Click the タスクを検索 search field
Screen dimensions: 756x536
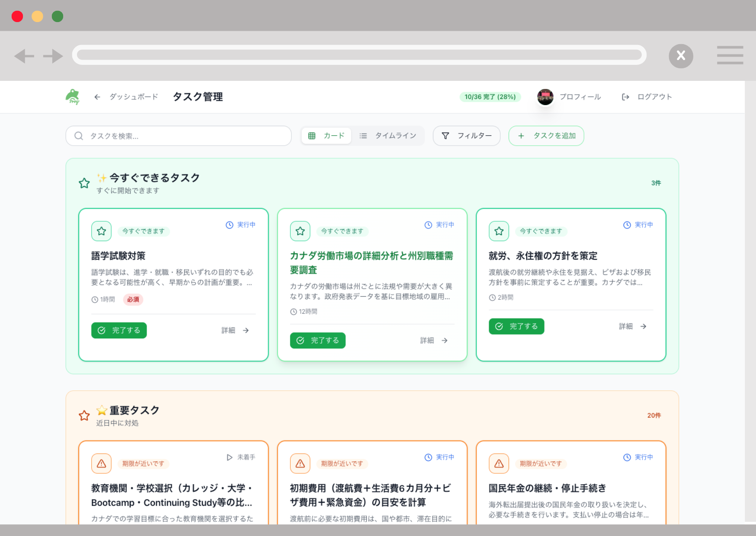click(179, 136)
